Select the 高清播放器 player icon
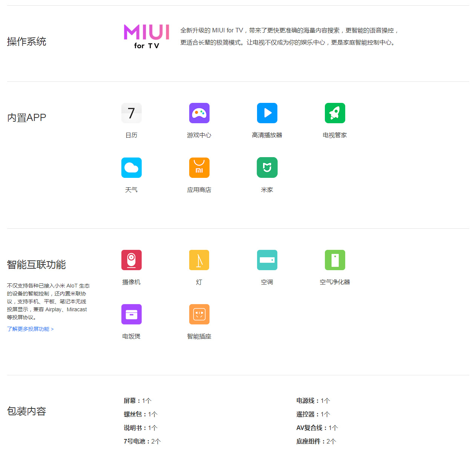476x465 pixels. [267, 113]
